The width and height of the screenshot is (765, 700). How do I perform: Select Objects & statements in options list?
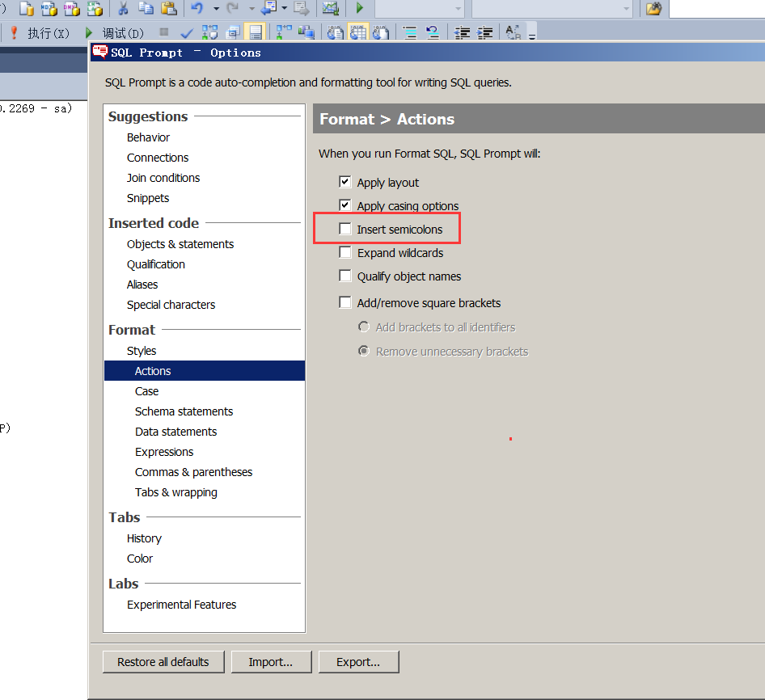(180, 244)
